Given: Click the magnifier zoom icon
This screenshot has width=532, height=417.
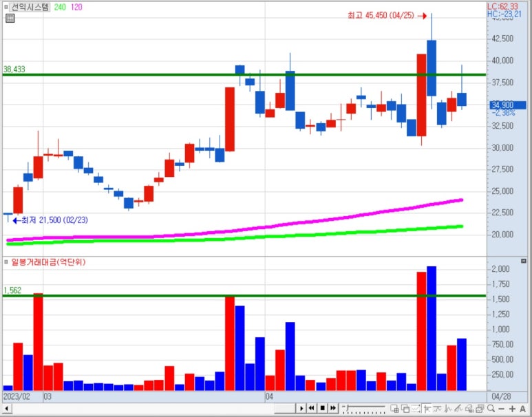Looking at the screenshot, I should coord(491,409).
